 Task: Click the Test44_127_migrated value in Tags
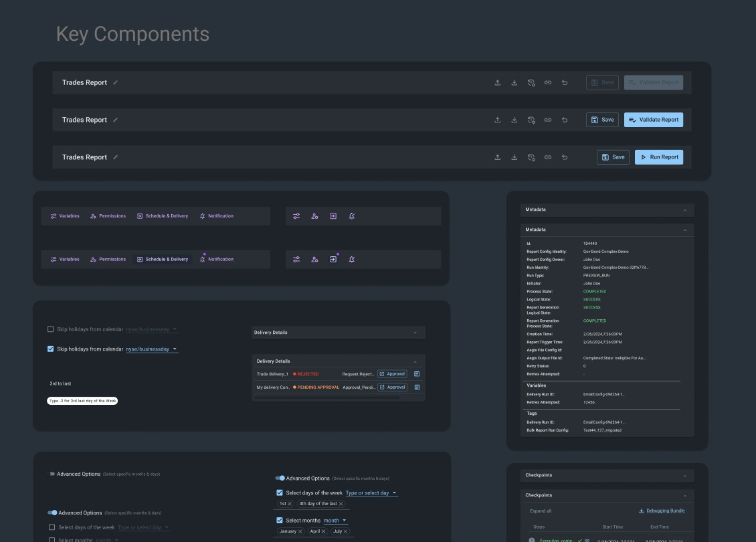coord(602,430)
